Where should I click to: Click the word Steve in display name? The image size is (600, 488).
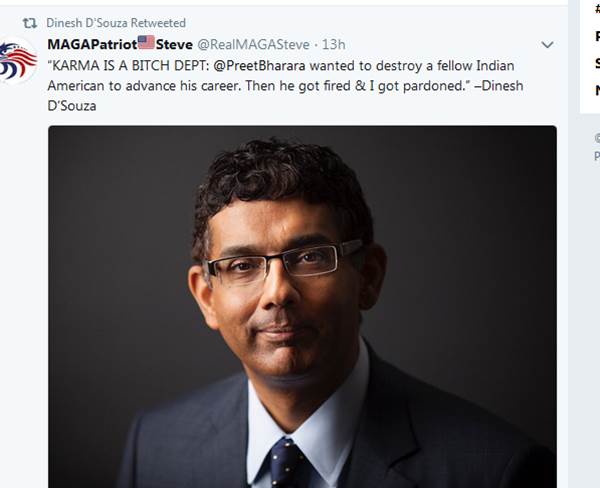point(174,45)
